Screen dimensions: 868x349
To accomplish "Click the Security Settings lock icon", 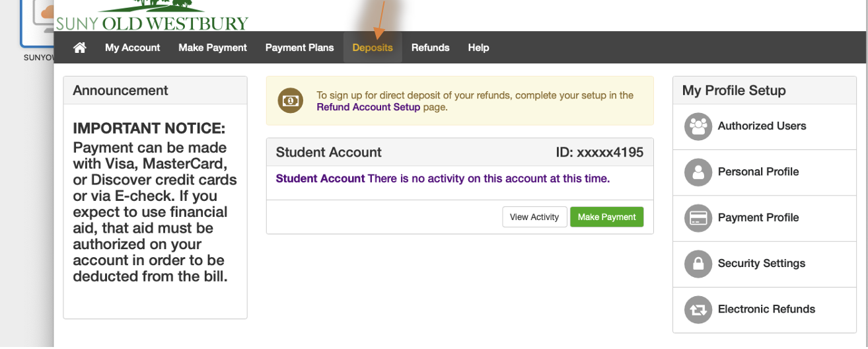I will 698,264.
